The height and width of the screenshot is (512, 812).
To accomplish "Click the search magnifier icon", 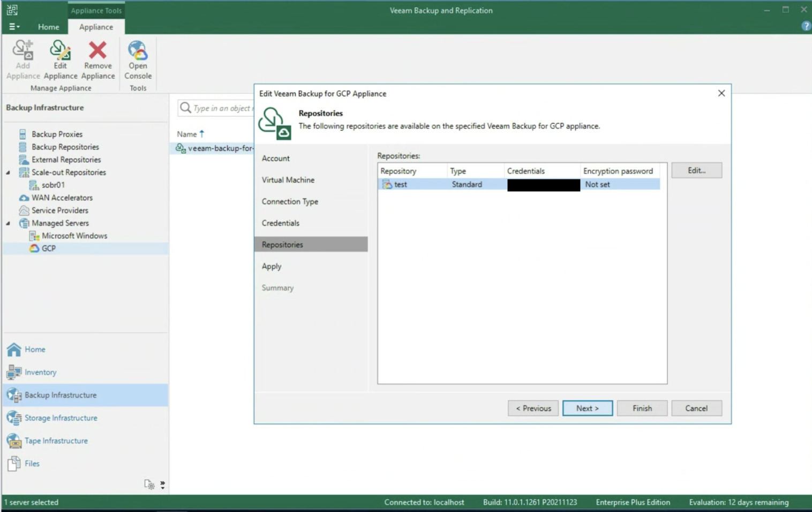I will click(x=185, y=108).
